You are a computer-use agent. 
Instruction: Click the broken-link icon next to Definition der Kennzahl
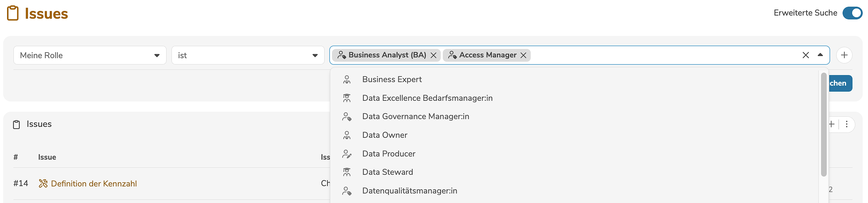pyautogui.click(x=43, y=183)
